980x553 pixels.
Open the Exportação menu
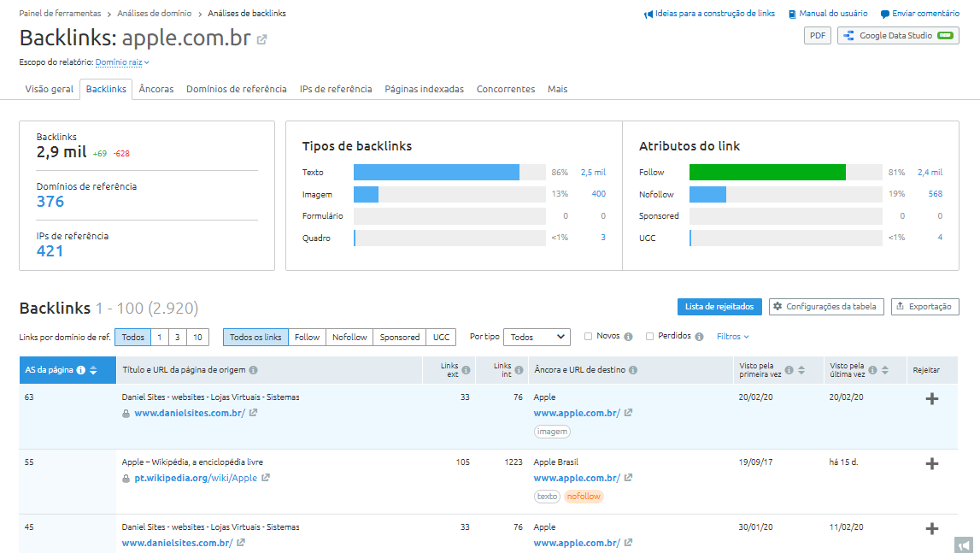pos(925,307)
